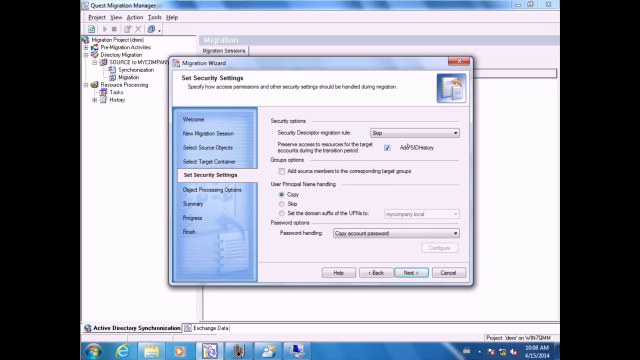
Task: Expand the History tree node
Action: click(95, 100)
